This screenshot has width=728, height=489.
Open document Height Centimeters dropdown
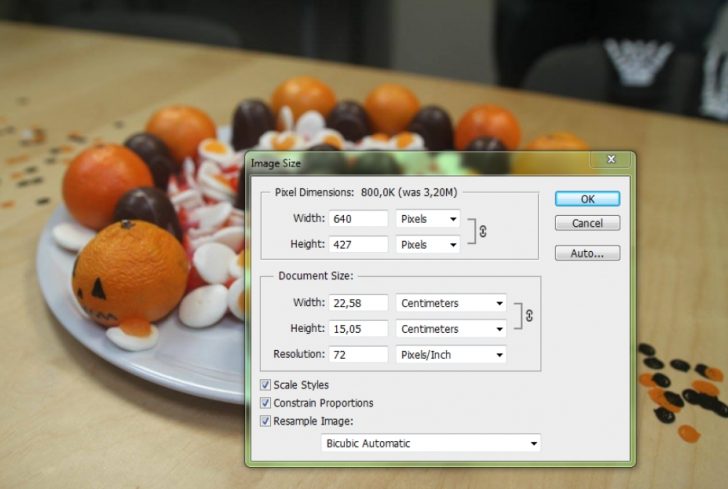[x=451, y=329]
